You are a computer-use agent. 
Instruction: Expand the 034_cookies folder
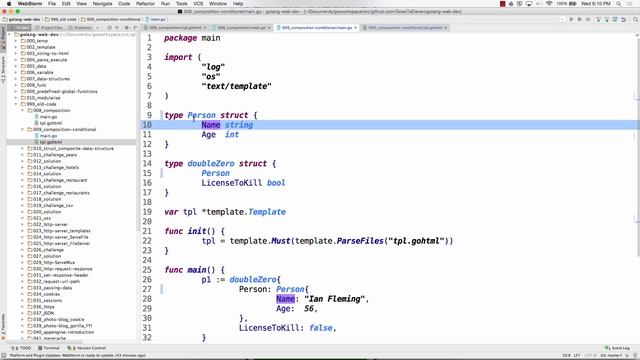pyautogui.click(x=22, y=294)
